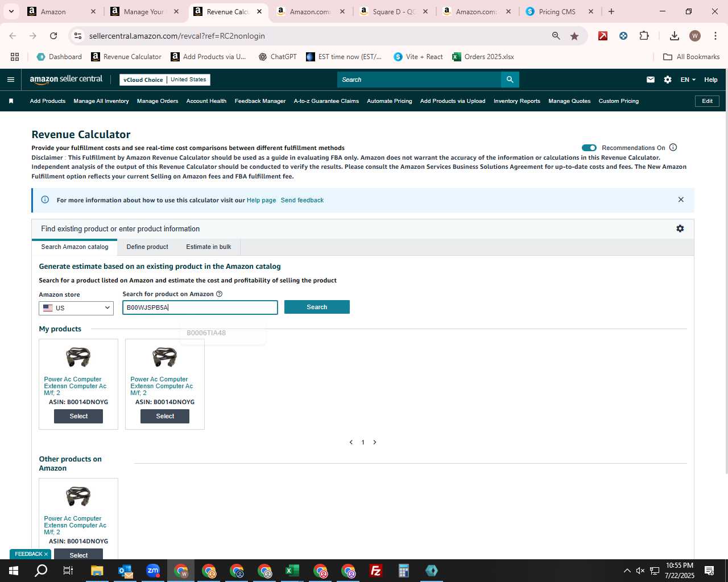Open Manage All Inventory menu item
The height and width of the screenshot is (582, 728).
click(x=101, y=101)
